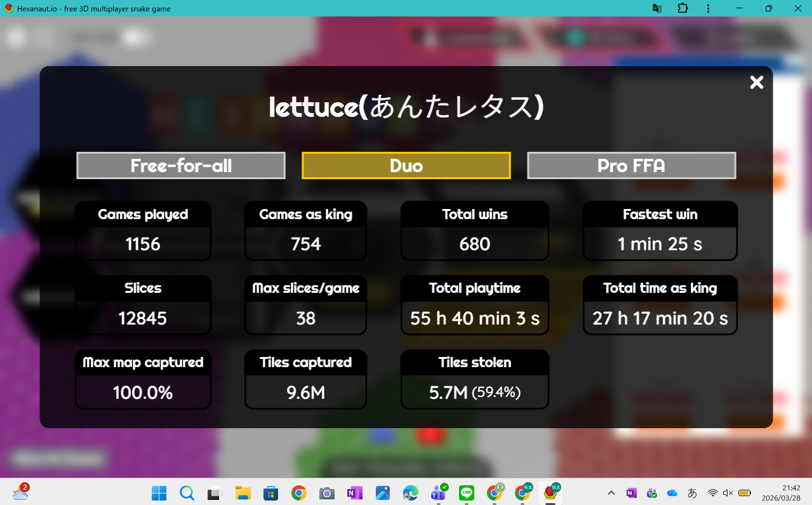
Task: Click the translate page icon in title bar
Action: [657, 8]
